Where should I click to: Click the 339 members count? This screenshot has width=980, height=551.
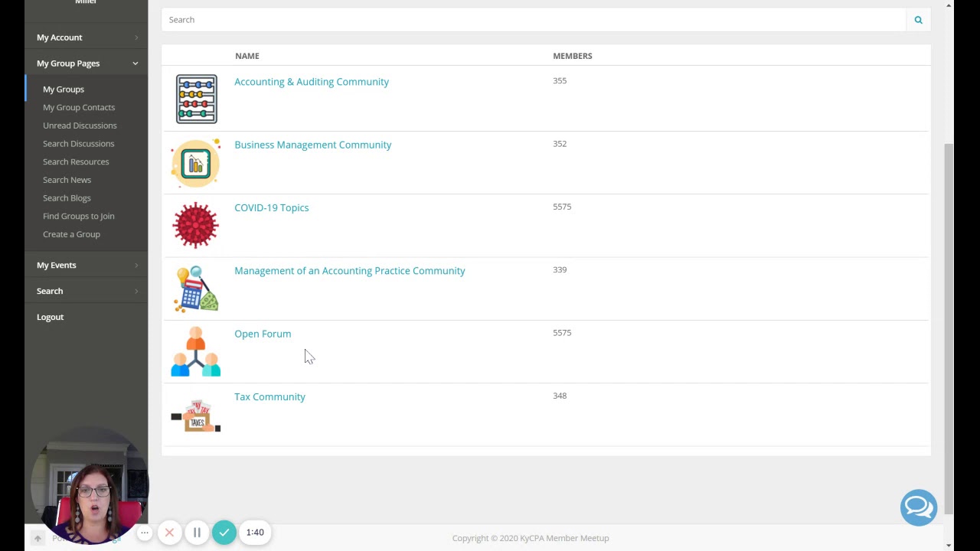[x=560, y=269]
